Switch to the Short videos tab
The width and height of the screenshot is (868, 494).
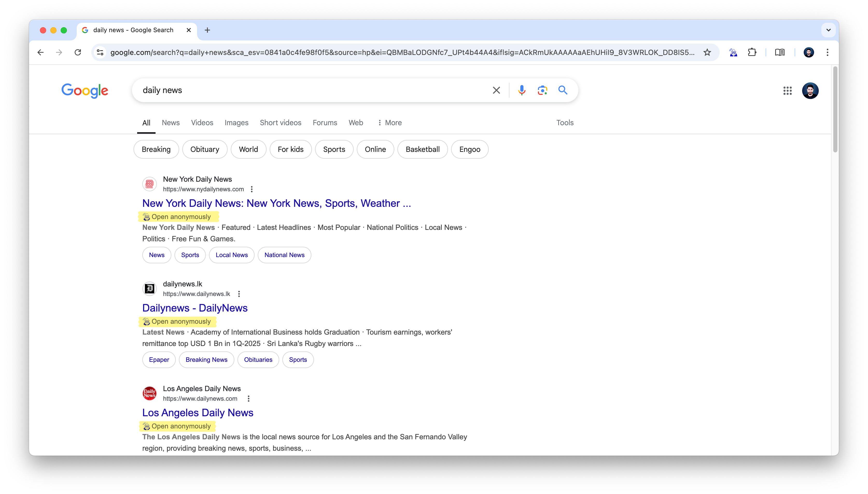click(x=280, y=123)
